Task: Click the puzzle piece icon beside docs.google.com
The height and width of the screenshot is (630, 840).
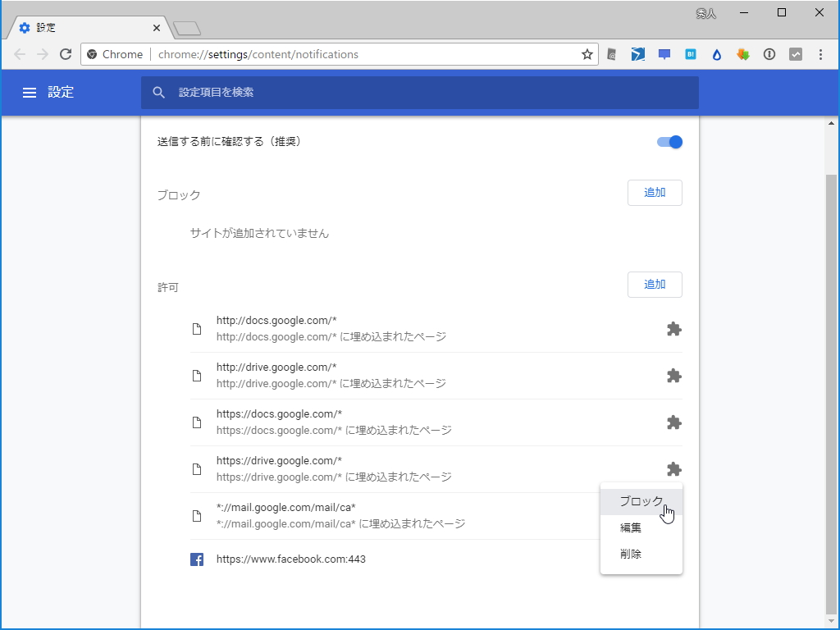Action: [674, 329]
